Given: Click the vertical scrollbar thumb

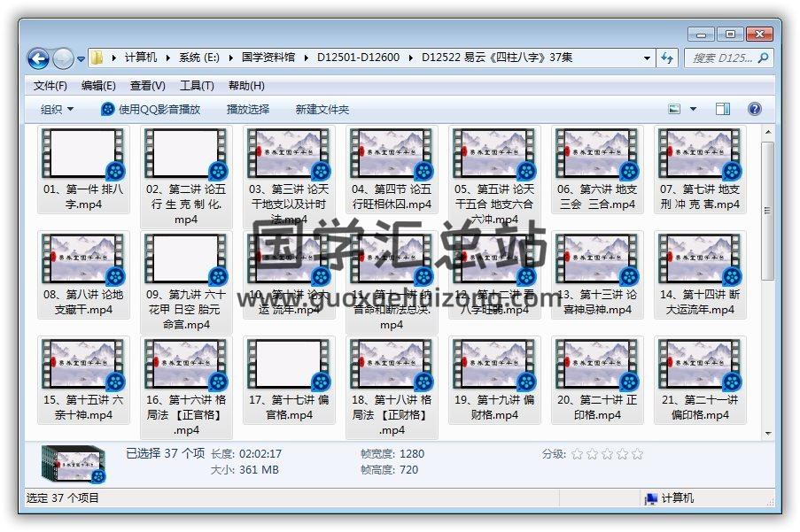Looking at the screenshot, I should pos(768,211).
